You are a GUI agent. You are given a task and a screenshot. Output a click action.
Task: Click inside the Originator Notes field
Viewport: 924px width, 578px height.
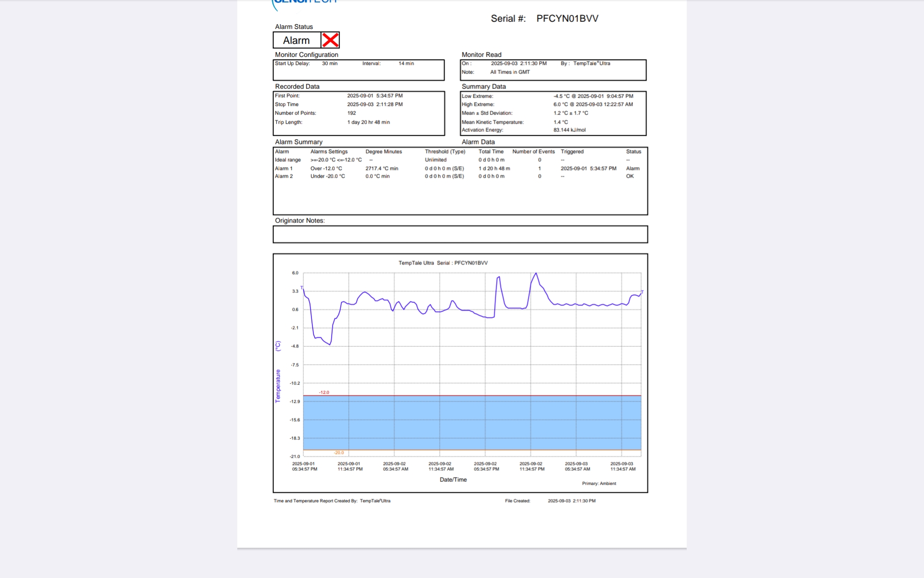[460, 235]
